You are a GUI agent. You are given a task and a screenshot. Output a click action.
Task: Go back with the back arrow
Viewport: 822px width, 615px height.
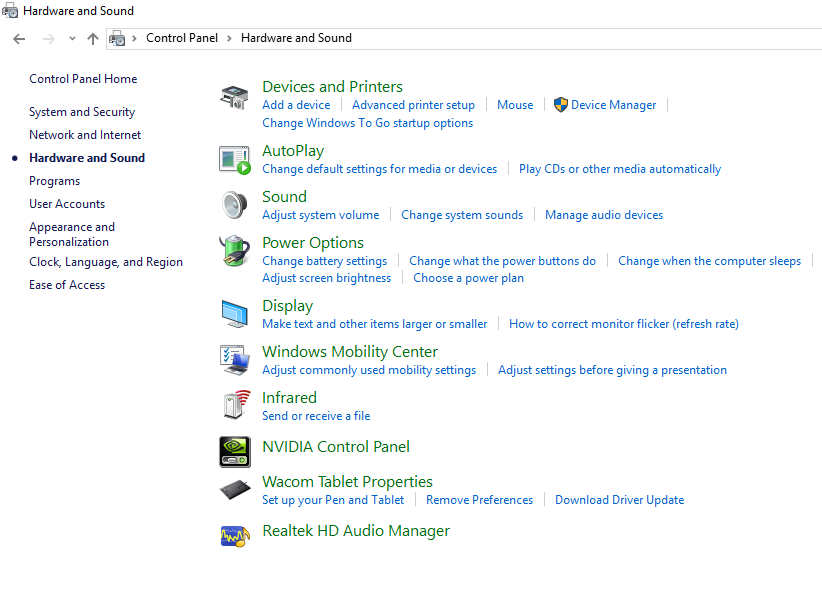[x=19, y=39]
